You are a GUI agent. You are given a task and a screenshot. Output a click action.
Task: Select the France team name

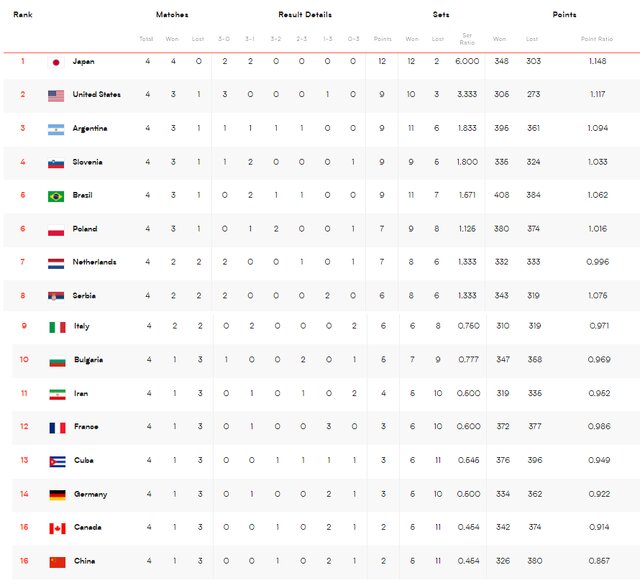coord(86,427)
